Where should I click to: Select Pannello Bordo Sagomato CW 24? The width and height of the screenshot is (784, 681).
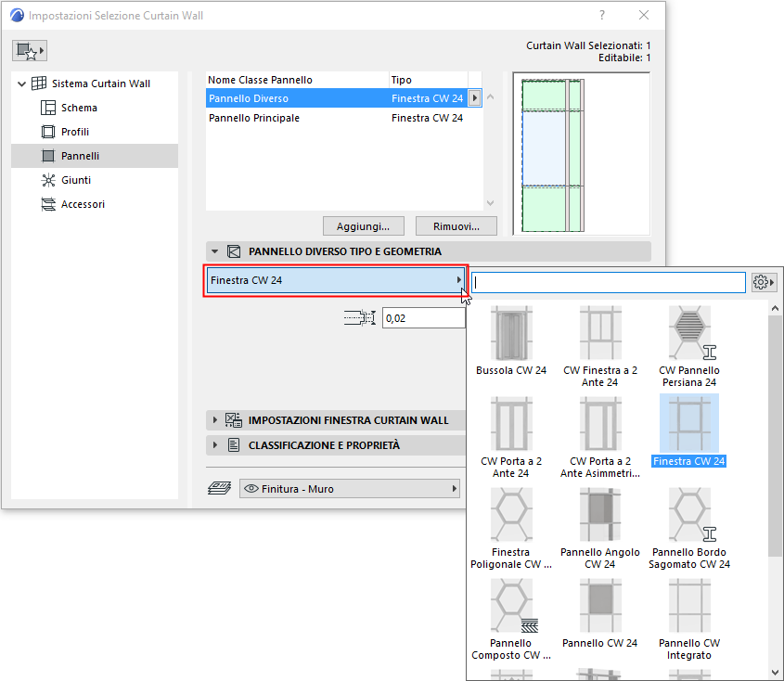click(689, 516)
